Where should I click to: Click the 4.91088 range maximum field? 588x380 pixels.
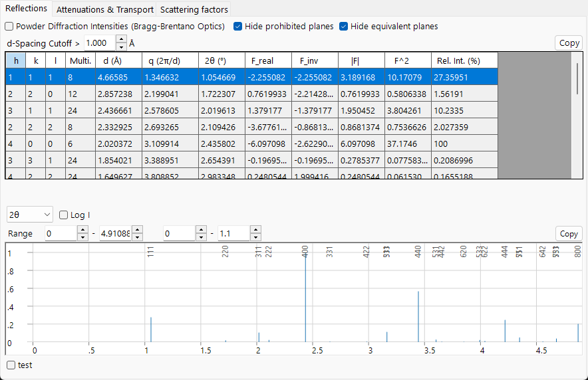(x=116, y=234)
